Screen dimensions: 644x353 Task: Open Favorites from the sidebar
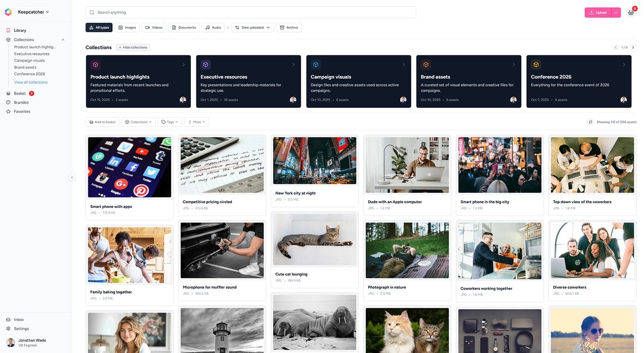(22, 112)
